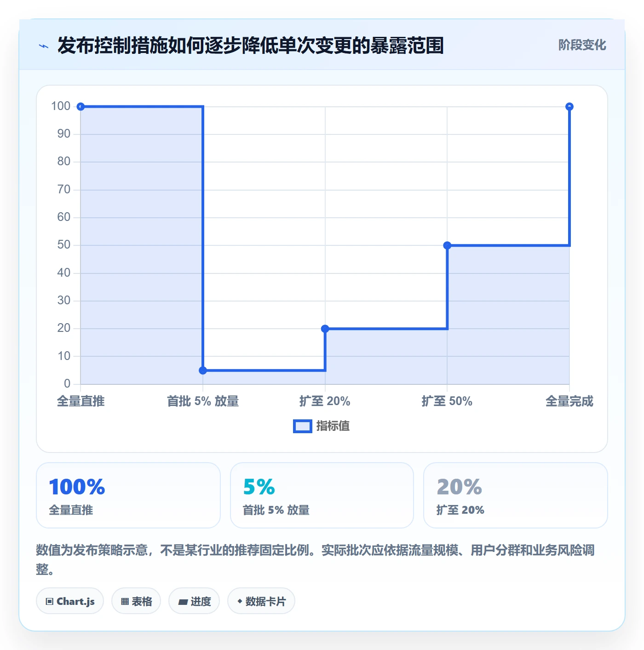Click the x-axis label 首批 5% 放量

[203, 401]
